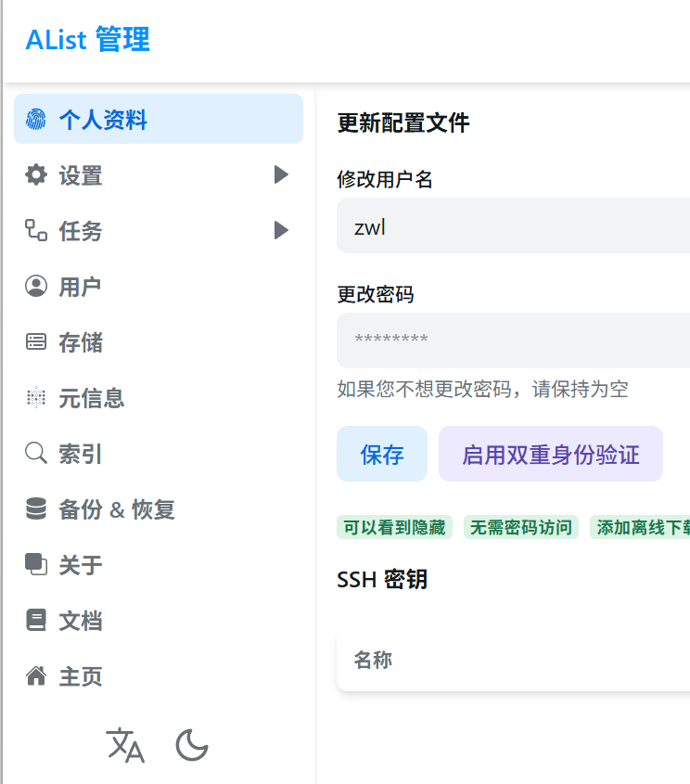Click the 可以看到隐藏 permission tag
690x784 pixels.
tap(394, 527)
